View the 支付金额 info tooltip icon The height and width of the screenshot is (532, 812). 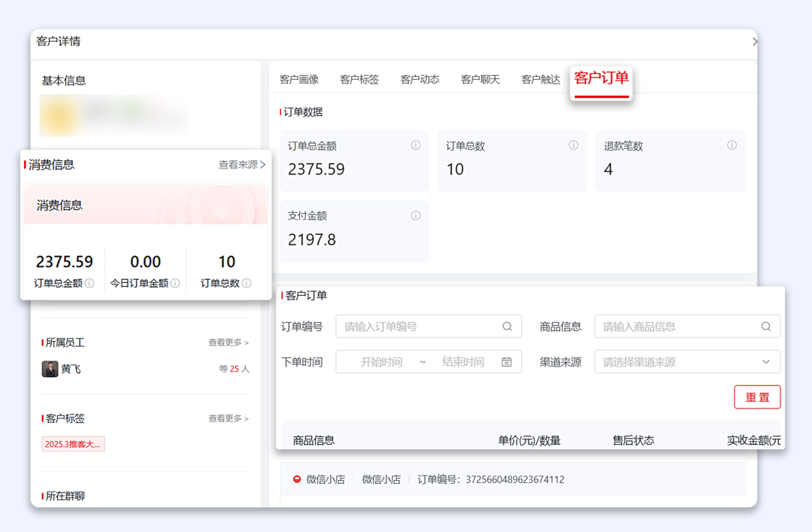[415, 215]
